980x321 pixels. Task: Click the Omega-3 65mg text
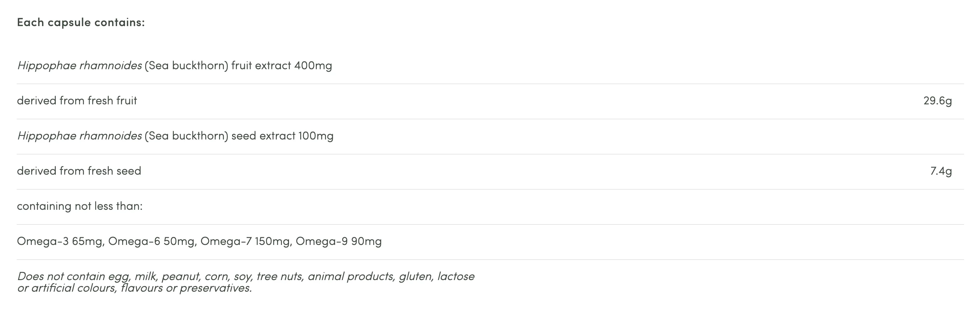[x=60, y=241]
